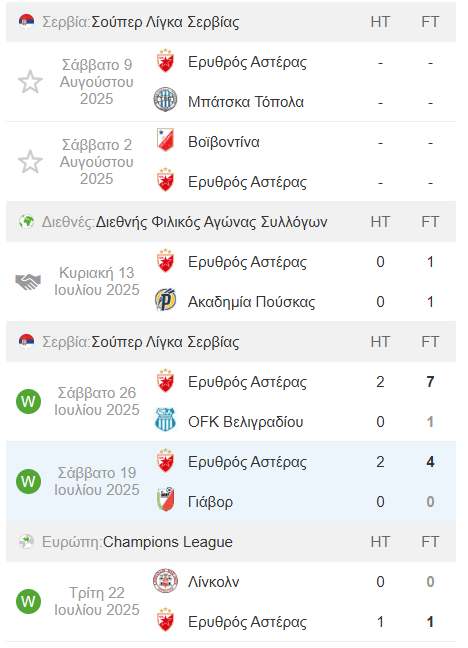Open Ακαδημία Πούσκας team page
The width and height of the screenshot is (468, 648).
click(251, 302)
